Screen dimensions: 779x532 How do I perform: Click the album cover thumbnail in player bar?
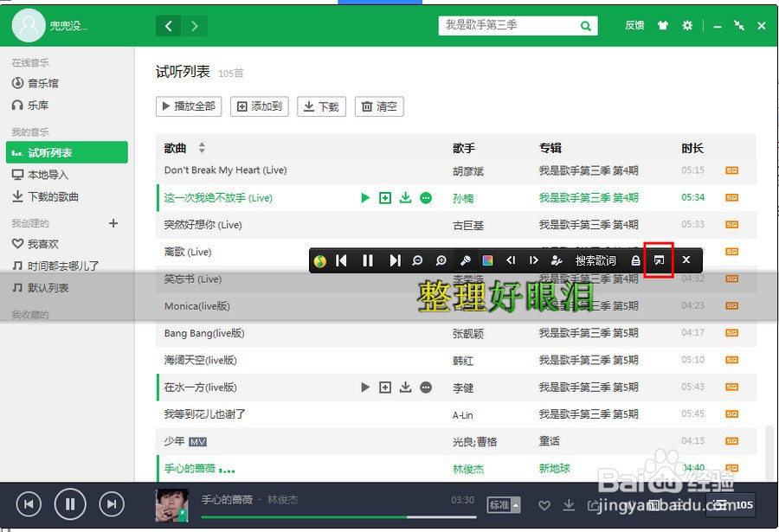172,505
